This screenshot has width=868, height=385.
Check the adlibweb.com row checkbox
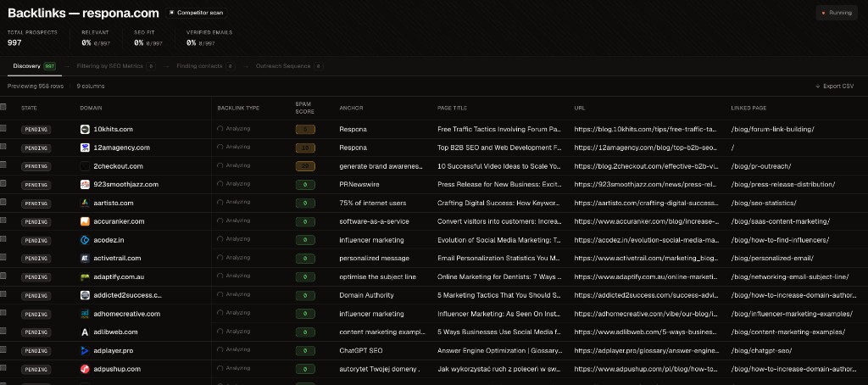[3, 332]
